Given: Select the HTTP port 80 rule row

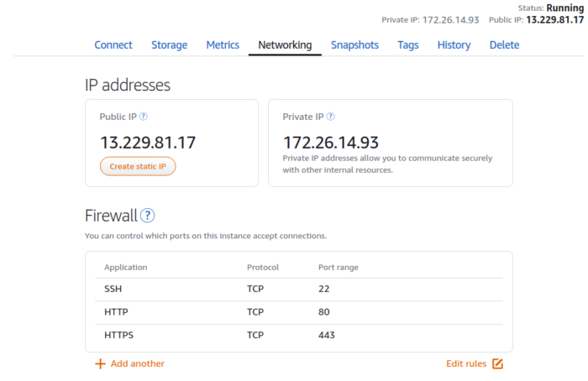Looking at the screenshot, I should click(298, 312).
